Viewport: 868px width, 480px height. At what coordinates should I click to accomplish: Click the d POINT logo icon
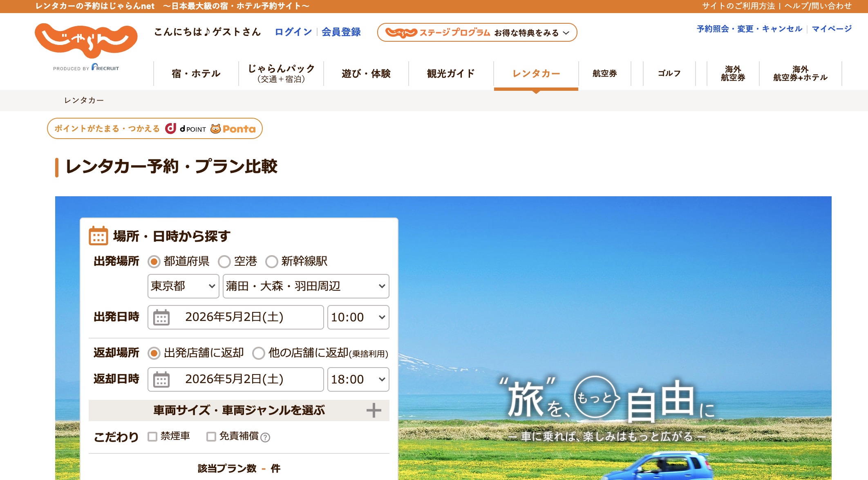(x=170, y=128)
